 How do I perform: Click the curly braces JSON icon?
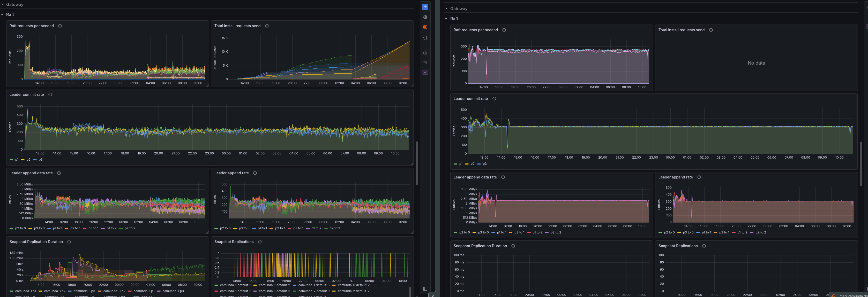[425, 38]
